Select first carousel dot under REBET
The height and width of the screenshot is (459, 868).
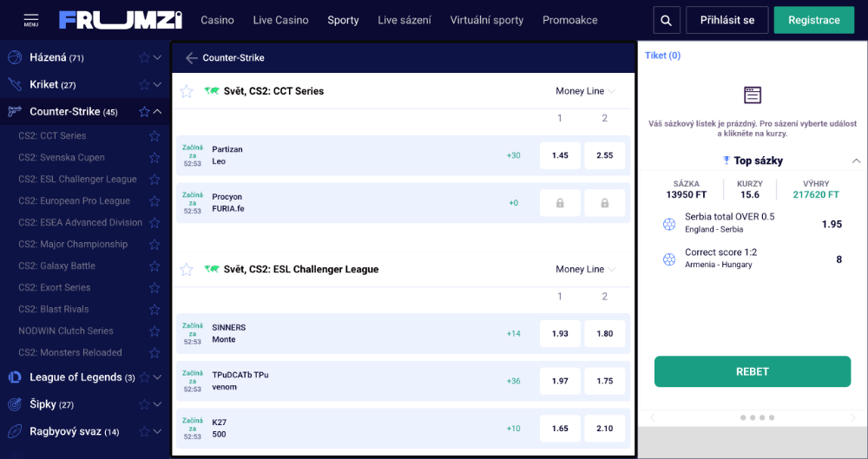743,417
